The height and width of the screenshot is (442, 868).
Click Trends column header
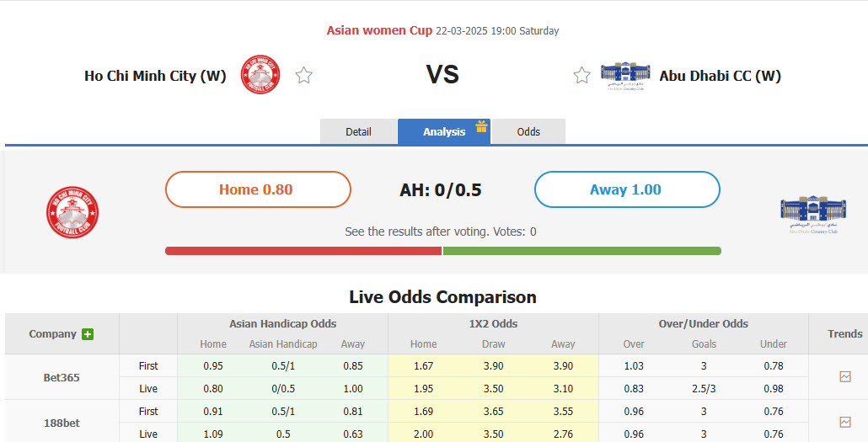click(844, 333)
